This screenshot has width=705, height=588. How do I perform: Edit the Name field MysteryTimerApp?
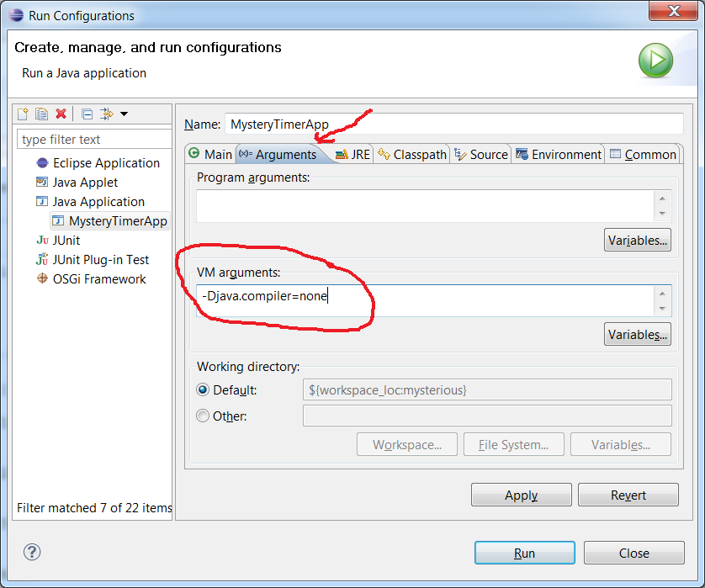454,124
